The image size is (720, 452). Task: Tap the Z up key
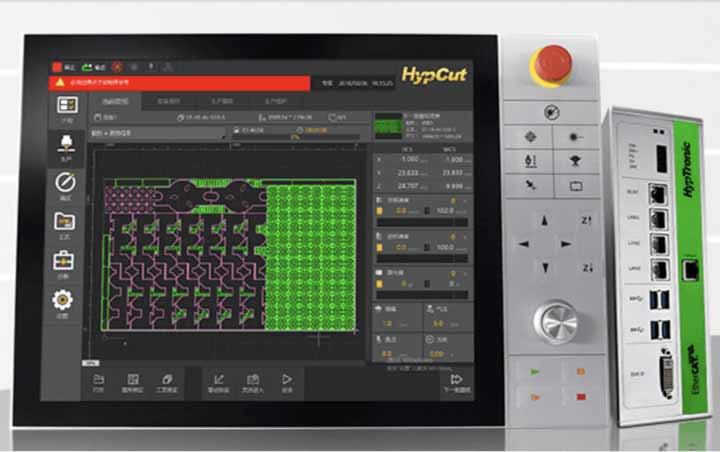click(x=586, y=221)
